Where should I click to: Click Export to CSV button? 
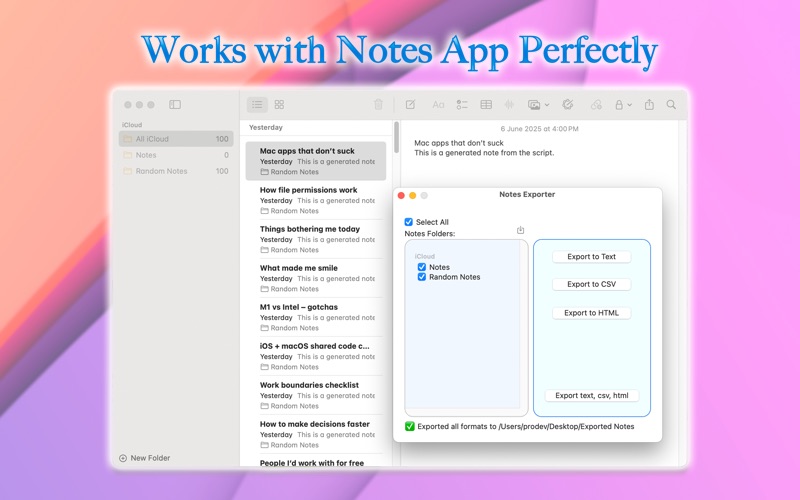pyautogui.click(x=591, y=284)
